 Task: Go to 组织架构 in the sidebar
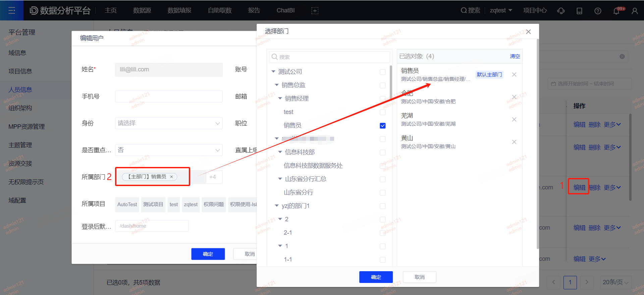[20, 108]
